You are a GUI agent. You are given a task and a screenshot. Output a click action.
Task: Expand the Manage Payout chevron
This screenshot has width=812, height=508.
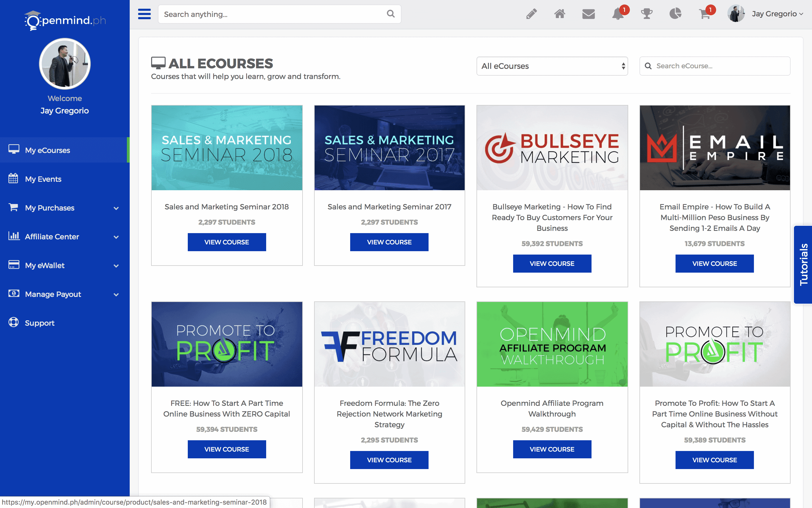tap(116, 295)
